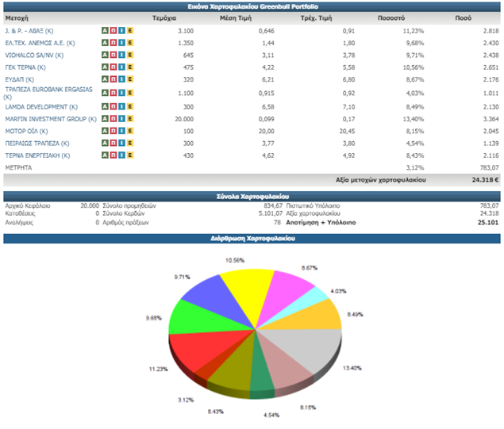Click blue I icon for ΜΟΤΟΡ ΟΪΛ
This screenshot has width=504, height=429.
coord(121,131)
